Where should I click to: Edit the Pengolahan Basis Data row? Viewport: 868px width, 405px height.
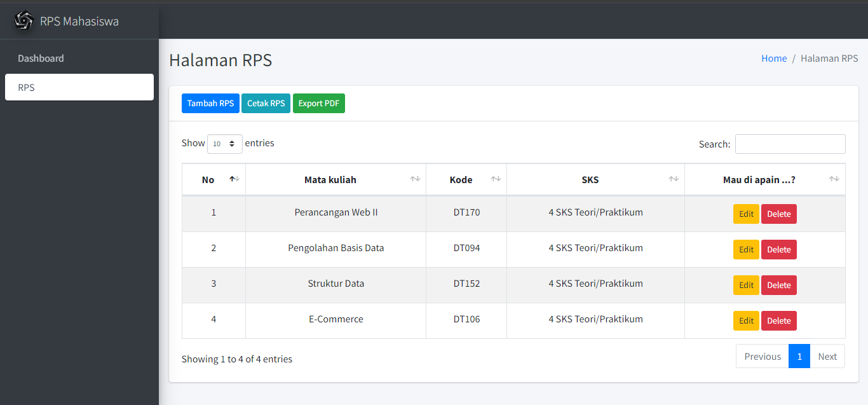(x=747, y=250)
